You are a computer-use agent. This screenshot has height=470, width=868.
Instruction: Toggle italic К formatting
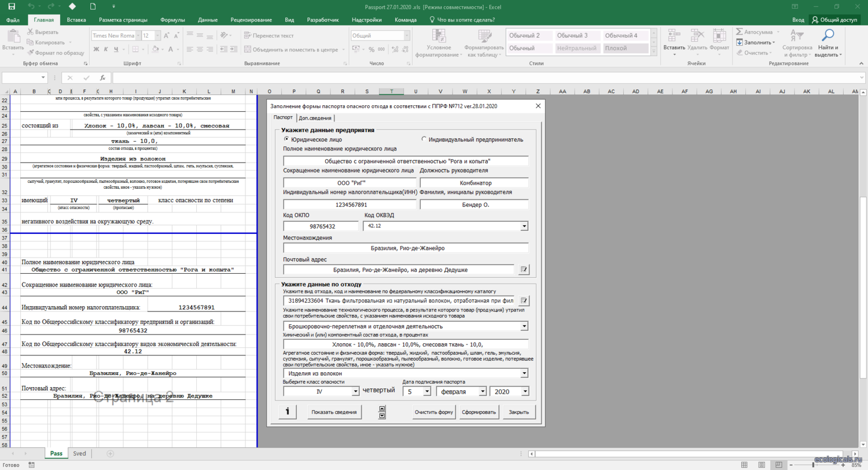tap(106, 49)
